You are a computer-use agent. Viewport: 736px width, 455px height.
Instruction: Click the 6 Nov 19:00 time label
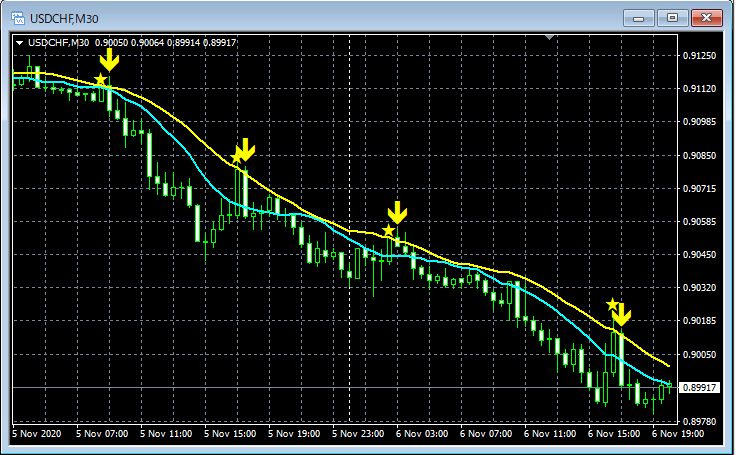click(677, 433)
